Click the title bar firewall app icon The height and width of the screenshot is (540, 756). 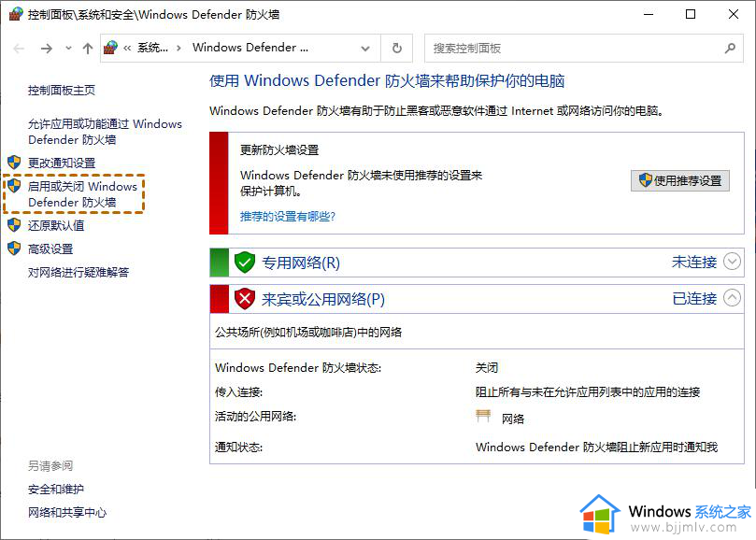pos(16,14)
